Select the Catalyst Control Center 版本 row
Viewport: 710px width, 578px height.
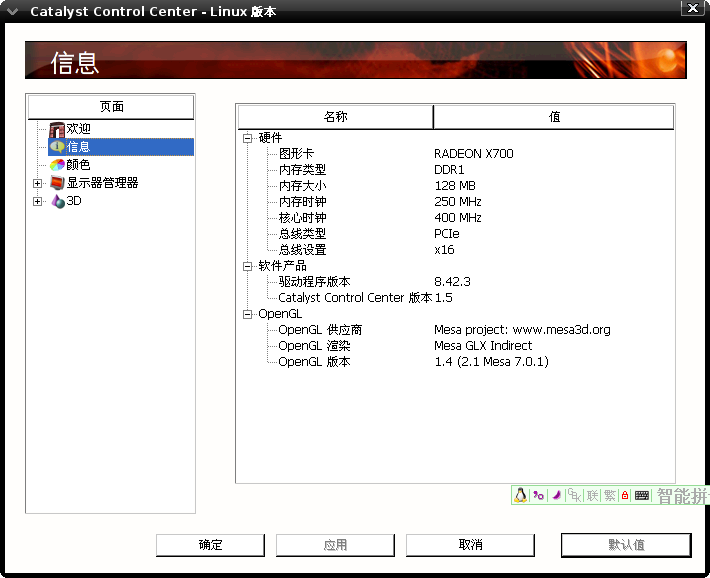(x=458, y=298)
